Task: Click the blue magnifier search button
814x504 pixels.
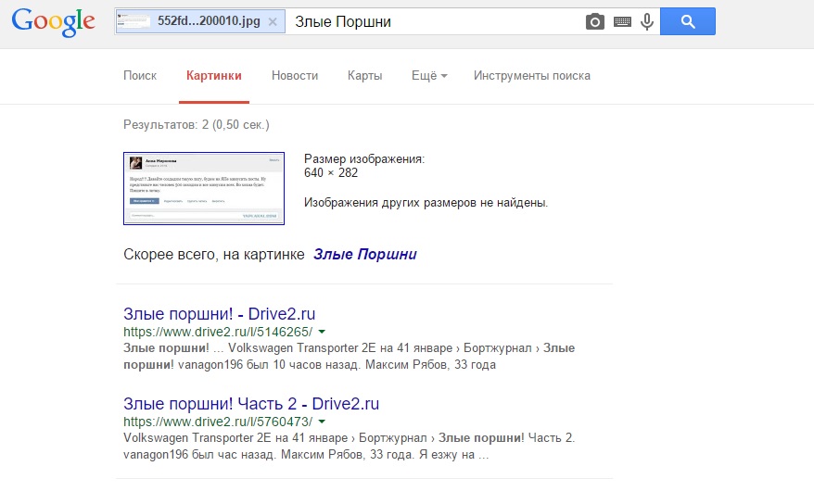Action: coord(688,21)
